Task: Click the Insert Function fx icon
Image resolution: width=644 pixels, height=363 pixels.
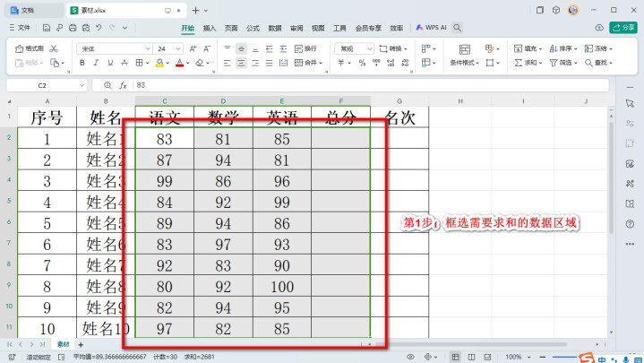Action: coord(121,85)
